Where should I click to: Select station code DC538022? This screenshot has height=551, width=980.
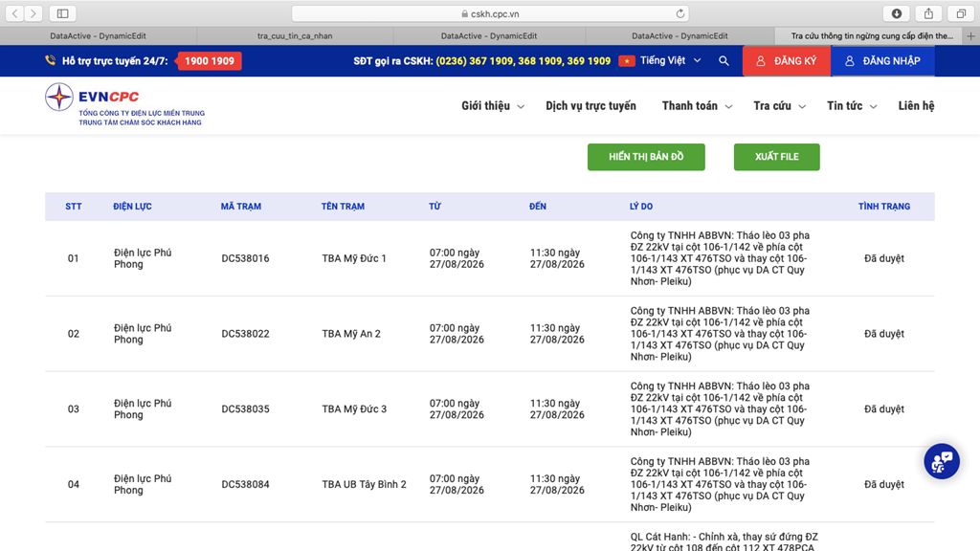pos(245,334)
